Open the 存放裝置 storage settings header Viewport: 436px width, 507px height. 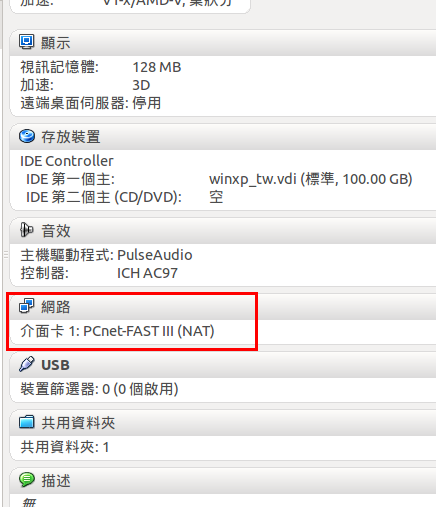70,137
